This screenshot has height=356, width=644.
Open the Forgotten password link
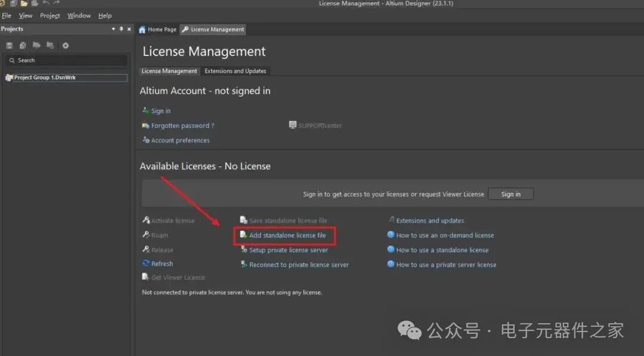(183, 126)
